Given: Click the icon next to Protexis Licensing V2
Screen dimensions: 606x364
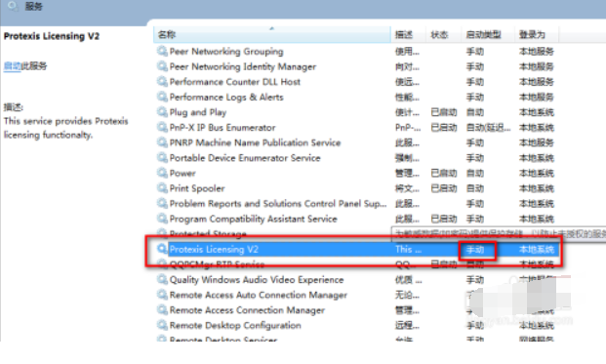Looking at the screenshot, I should pos(162,249).
